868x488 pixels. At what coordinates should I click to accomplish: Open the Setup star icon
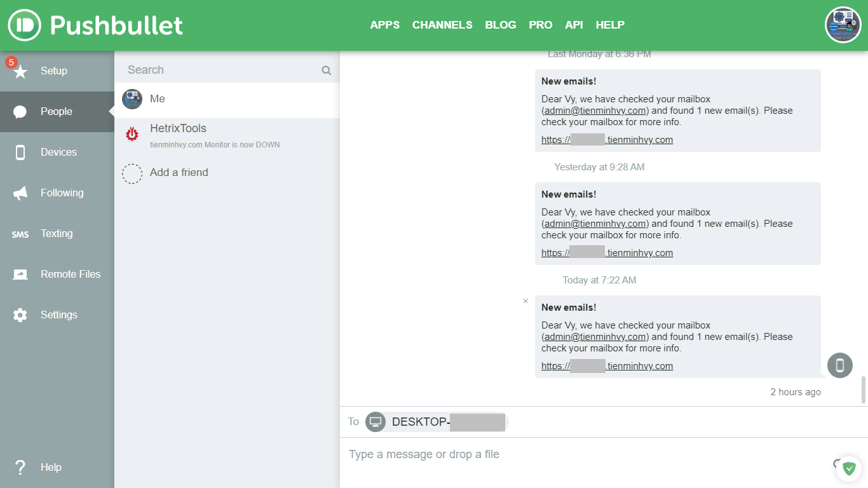[x=20, y=71]
